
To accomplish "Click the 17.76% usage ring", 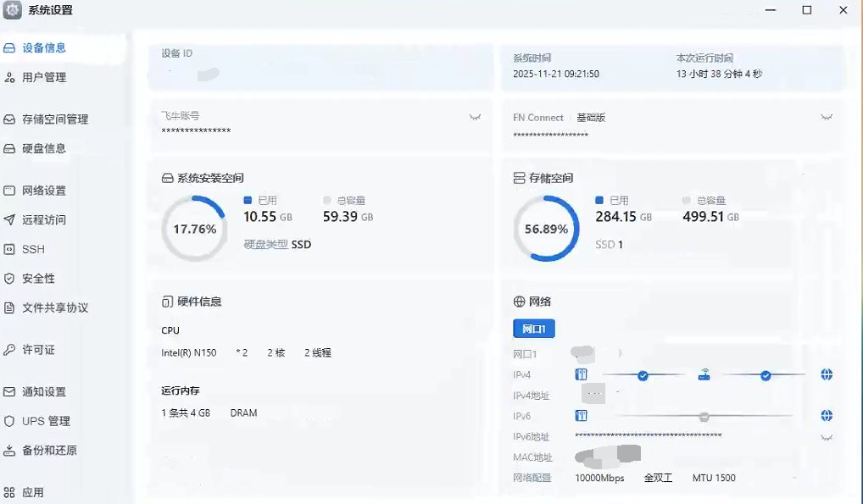I will click(195, 229).
